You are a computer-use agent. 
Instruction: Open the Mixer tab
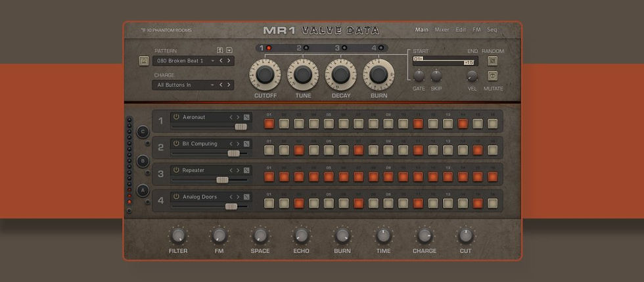[x=442, y=30]
